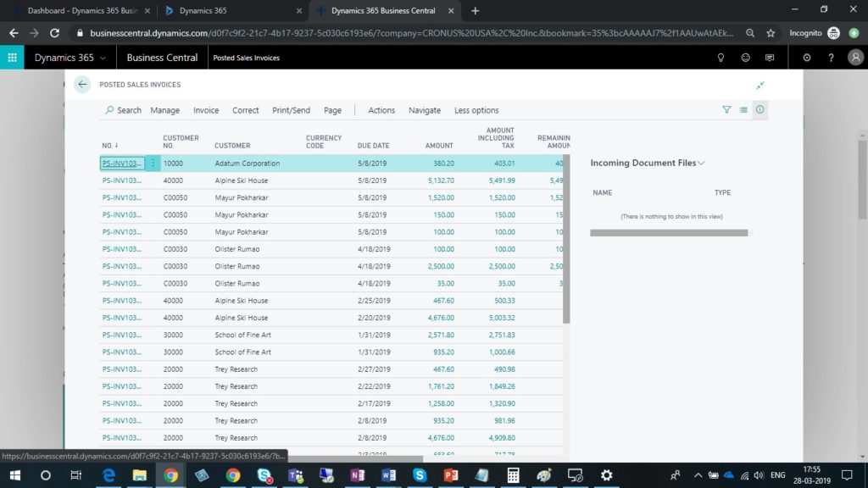Open PowerPoint from the taskbar

tap(451, 475)
